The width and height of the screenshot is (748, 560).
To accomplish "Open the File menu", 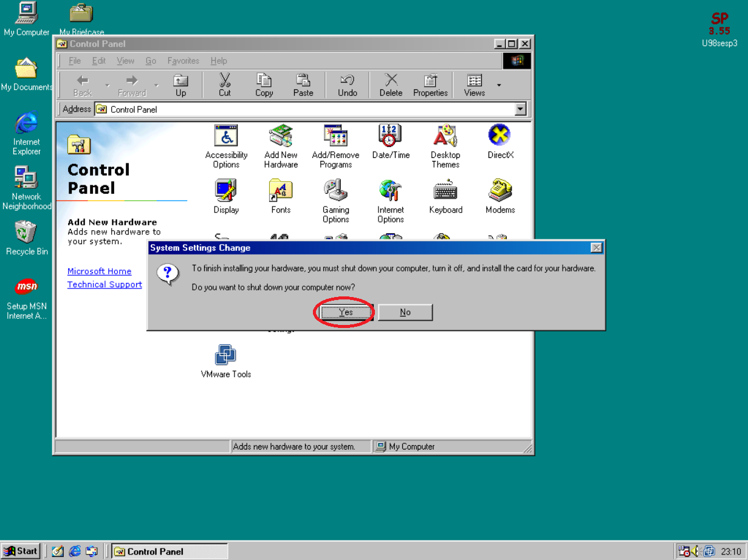I will click(75, 61).
